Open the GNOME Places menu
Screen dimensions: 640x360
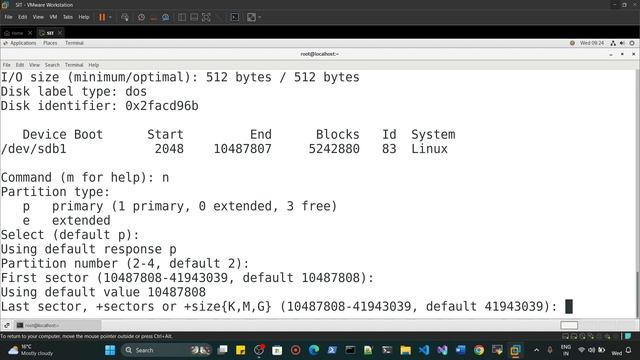pyautogui.click(x=50, y=43)
